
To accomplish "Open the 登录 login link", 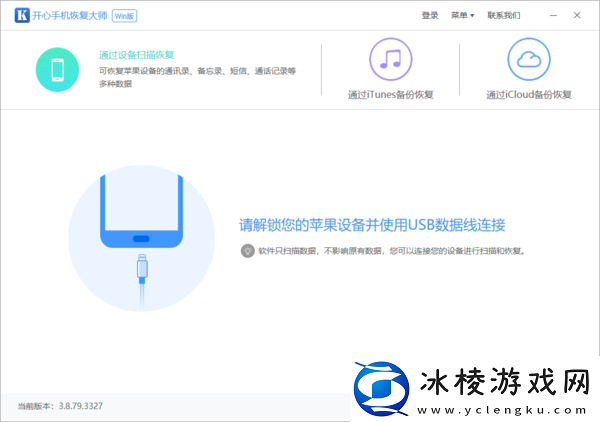I will pos(430,15).
